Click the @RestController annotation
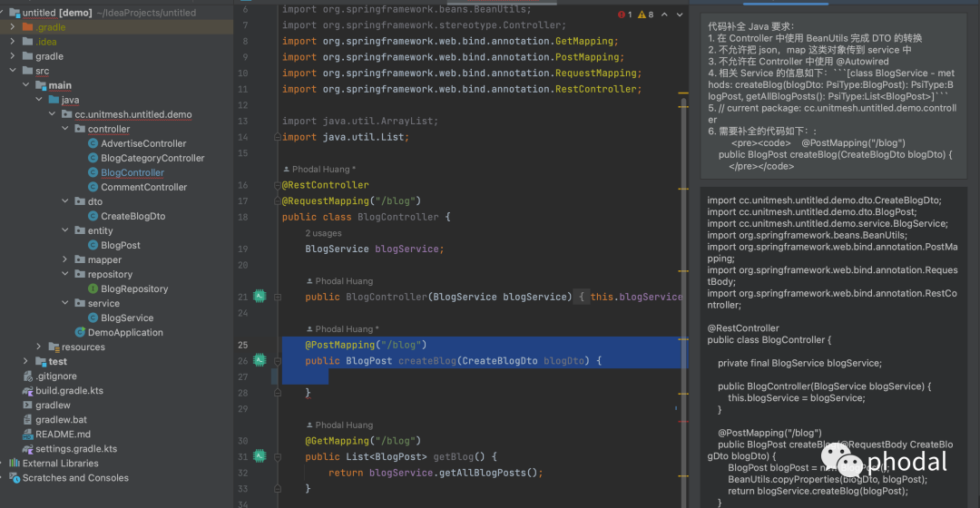Image resolution: width=980 pixels, height=508 pixels. (x=325, y=185)
